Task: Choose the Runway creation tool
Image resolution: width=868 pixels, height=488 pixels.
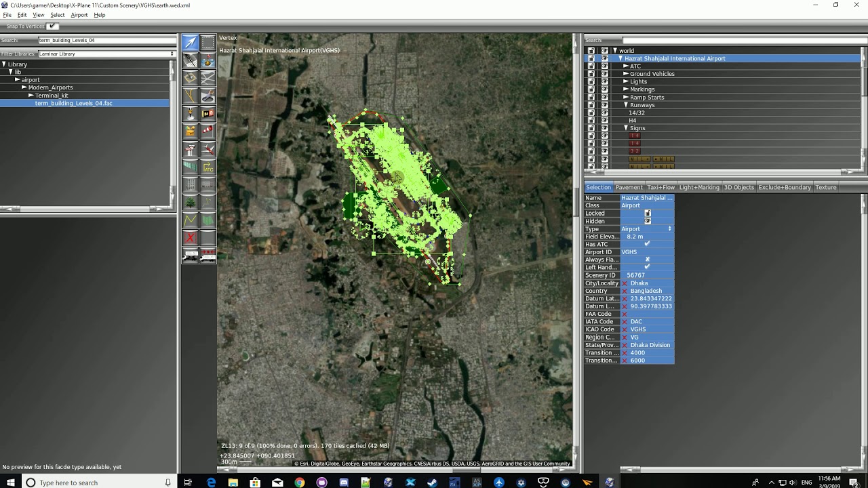Action: [190, 60]
